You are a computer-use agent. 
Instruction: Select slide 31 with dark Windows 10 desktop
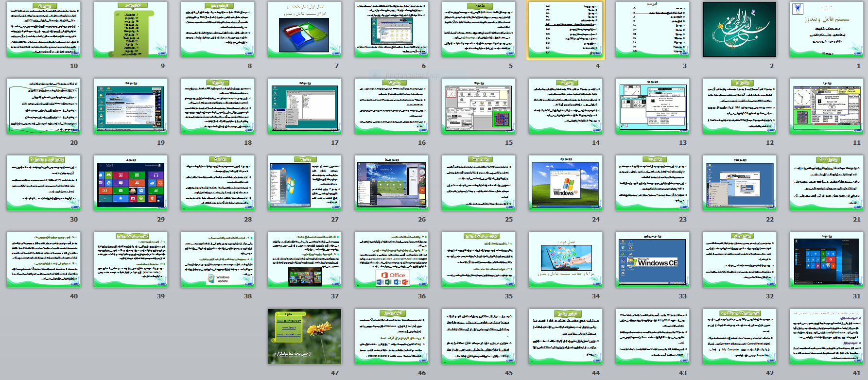(826, 259)
